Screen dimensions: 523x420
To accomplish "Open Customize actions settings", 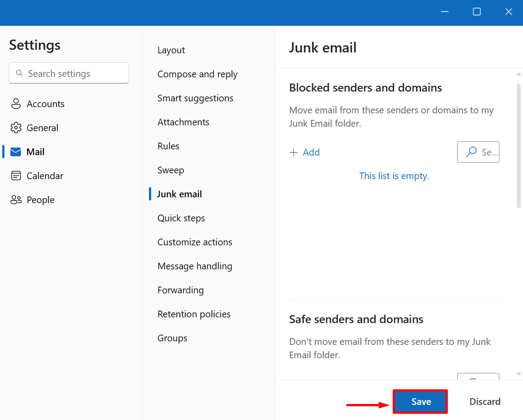I will tap(195, 242).
